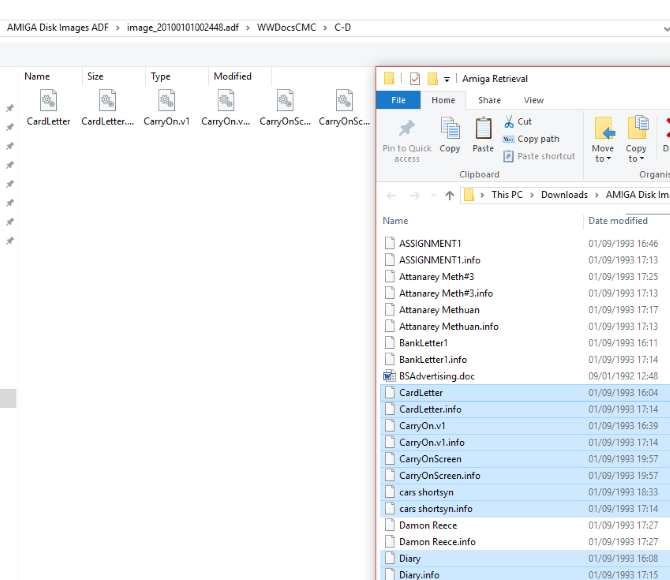Viewport: 670px width, 580px height.
Task: Click the Properties icon in quick access toolbar
Action: (415, 78)
